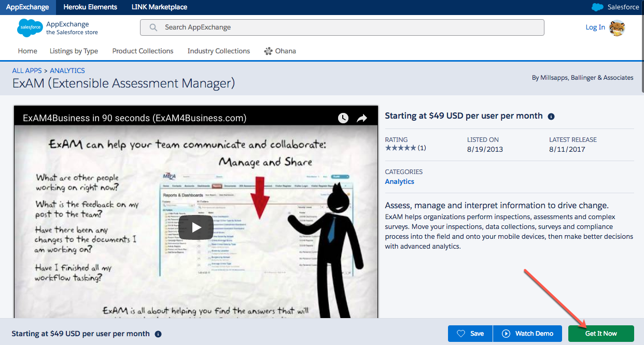
Task: Open the user avatar profile icon
Action: point(617,28)
